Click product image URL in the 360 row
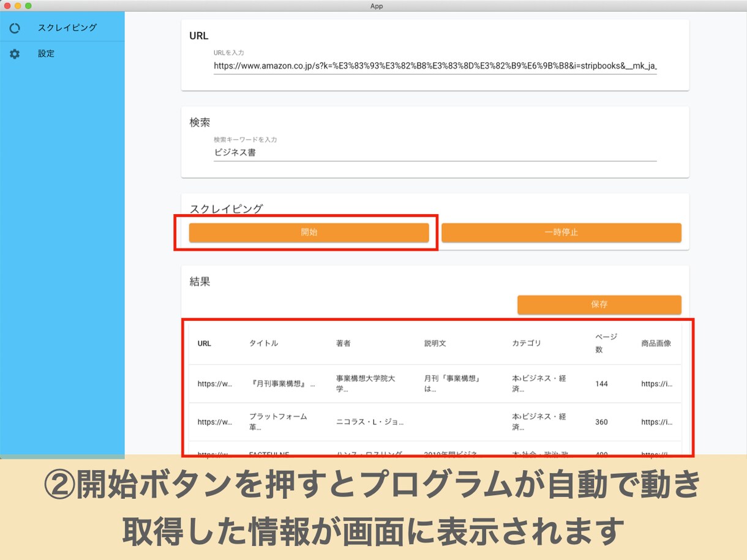Image resolution: width=747 pixels, height=560 pixels. pyautogui.click(x=656, y=422)
